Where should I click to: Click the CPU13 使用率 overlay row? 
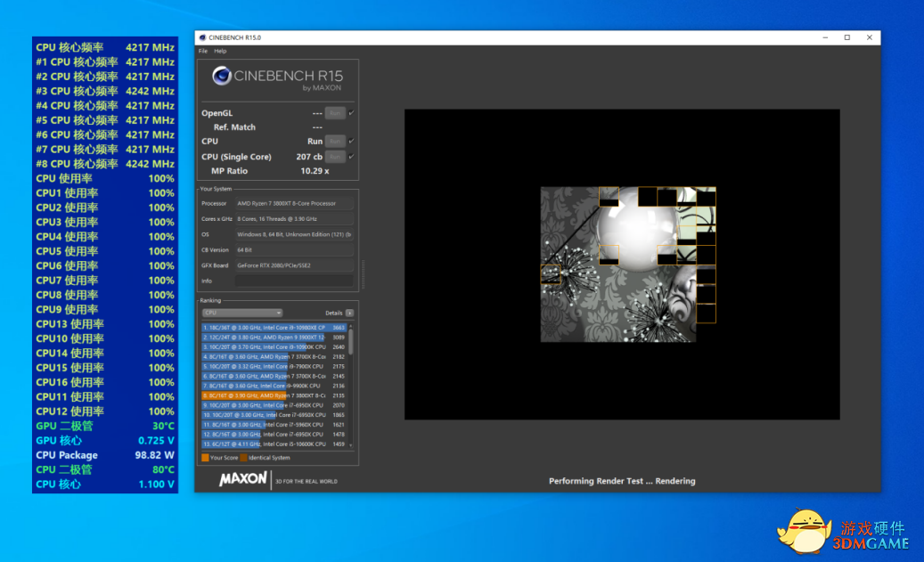pyautogui.click(x=105, y=324)
